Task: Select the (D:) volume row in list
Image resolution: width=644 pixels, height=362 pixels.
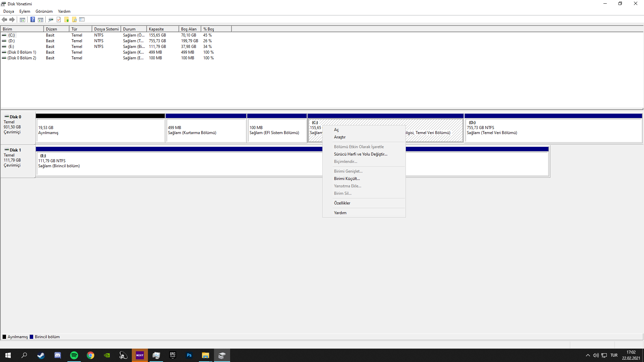Action: [12, 41]
